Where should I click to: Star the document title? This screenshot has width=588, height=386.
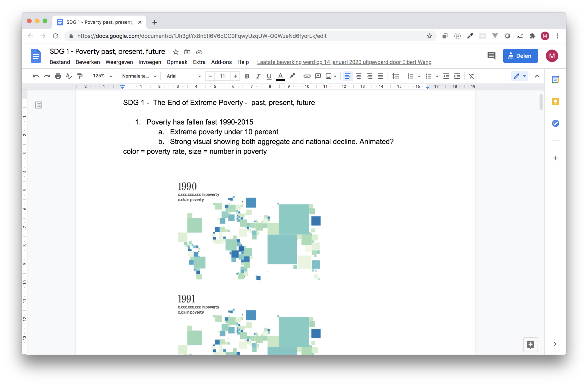click(x=176, y=52)
